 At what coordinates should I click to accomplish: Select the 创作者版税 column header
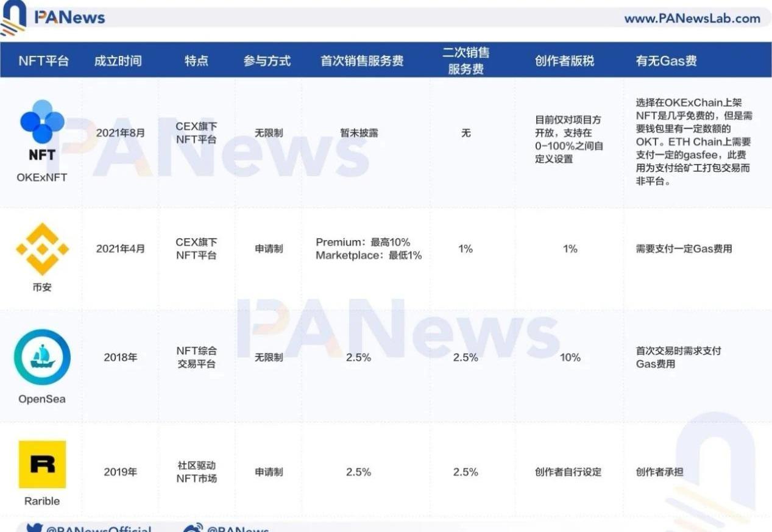(564, 61)
